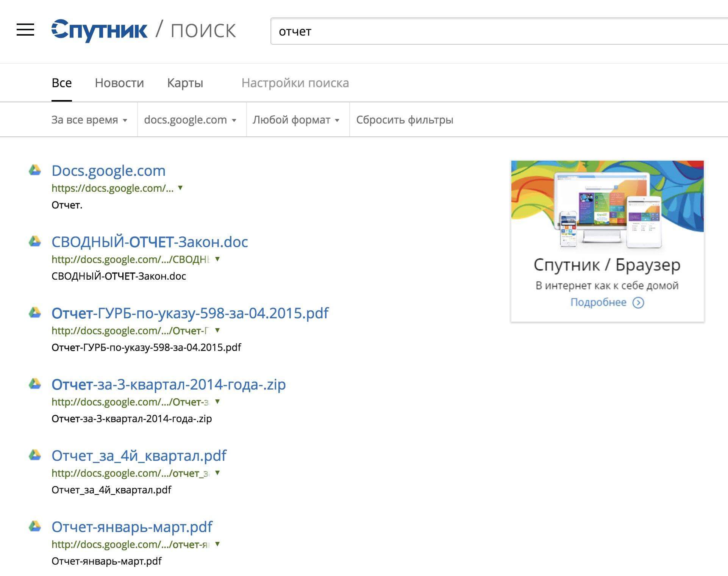Click the green URL https://docs.google.com/...
Screen dimensions: 728x576
pos(112,188)
